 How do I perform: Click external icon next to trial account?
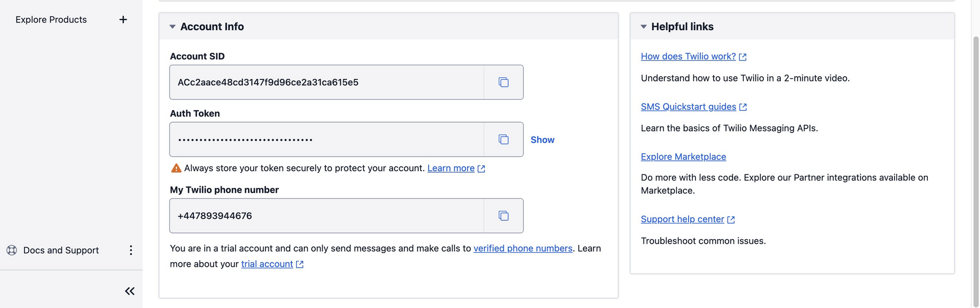click(x=300, y=265)
